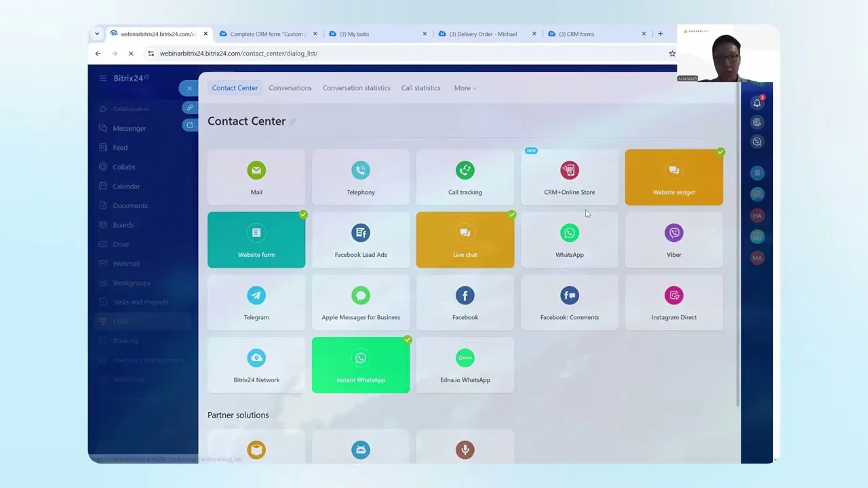
Task: Expand the More dropdown menu
Action: point(465,88)
